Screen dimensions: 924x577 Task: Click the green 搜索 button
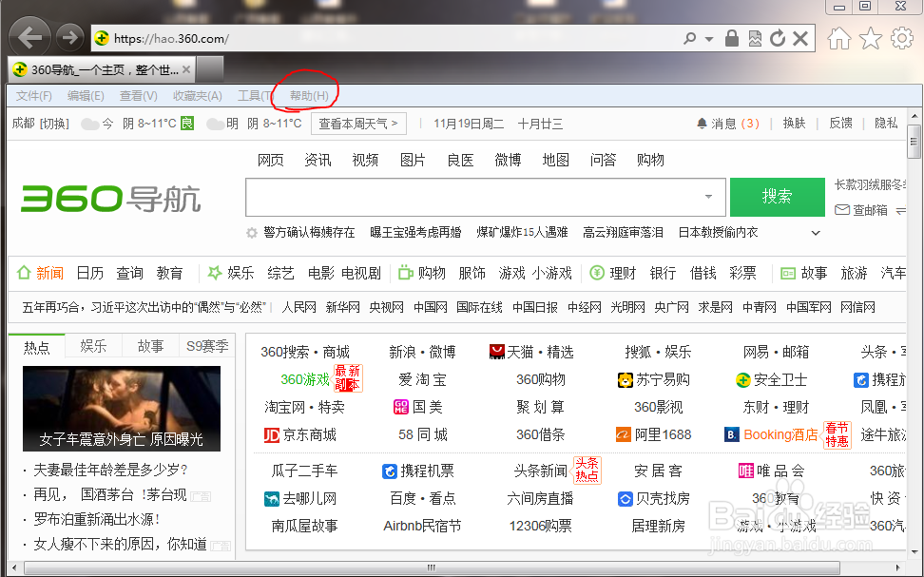point(778,197)
